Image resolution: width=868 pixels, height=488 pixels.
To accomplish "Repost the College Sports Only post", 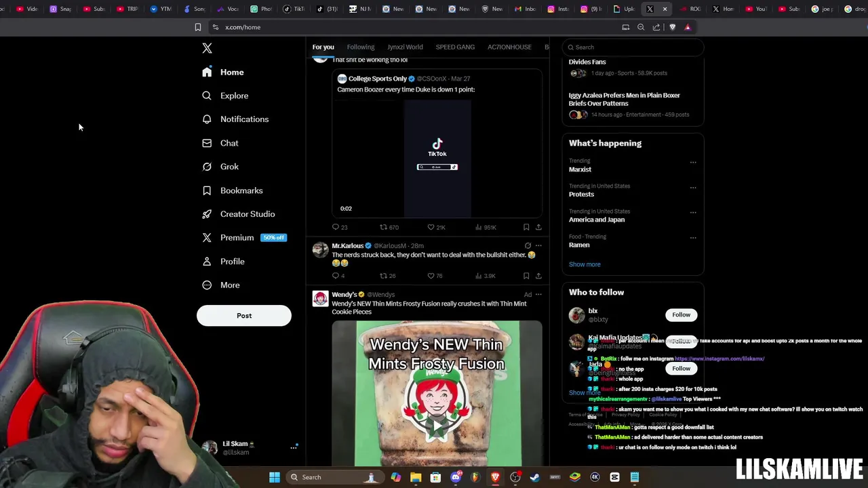I will [389, 227].
